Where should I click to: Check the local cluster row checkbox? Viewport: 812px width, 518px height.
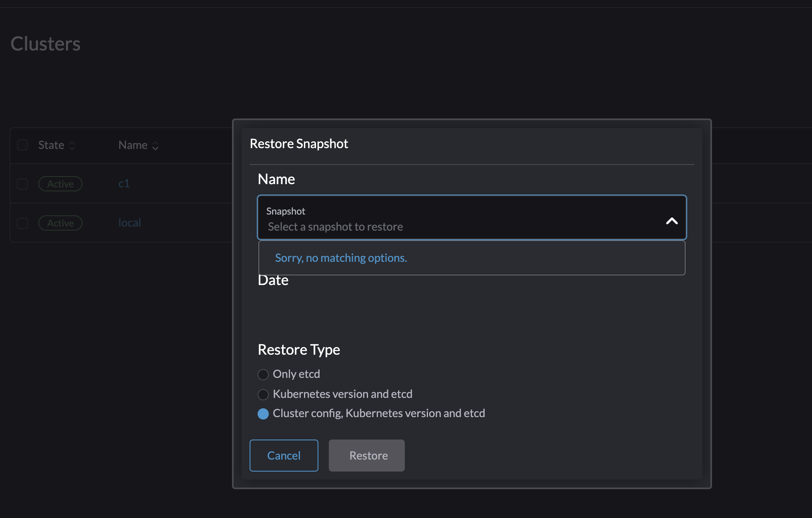click(x=22, y=223)
